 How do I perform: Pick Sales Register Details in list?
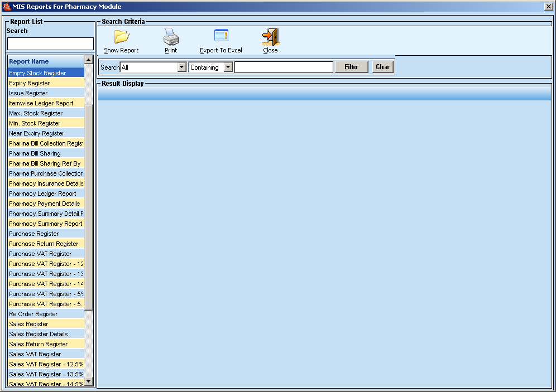point(39,334)
